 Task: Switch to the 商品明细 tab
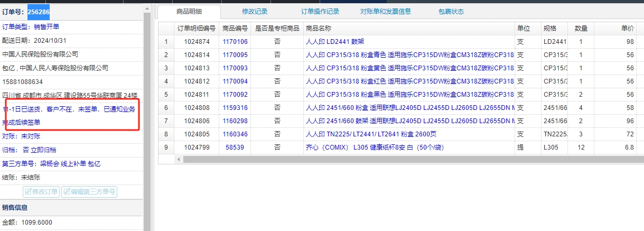point(189,12)
